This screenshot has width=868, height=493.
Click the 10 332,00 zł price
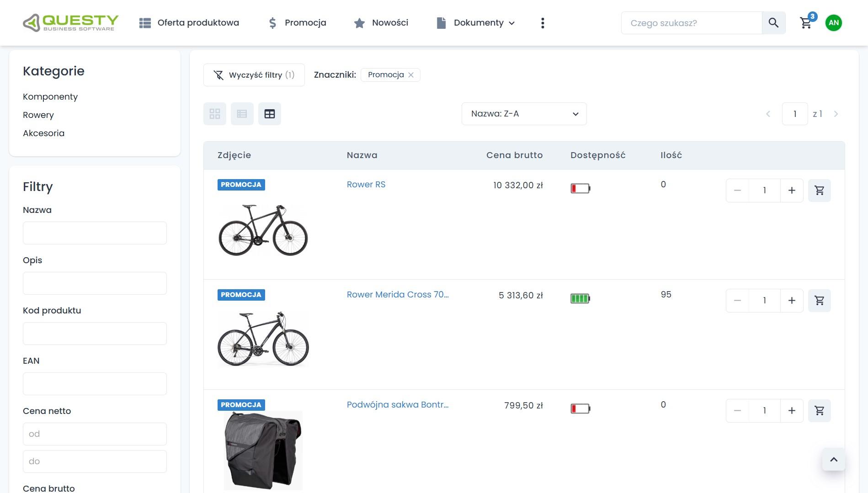click(x=518, y=185)
